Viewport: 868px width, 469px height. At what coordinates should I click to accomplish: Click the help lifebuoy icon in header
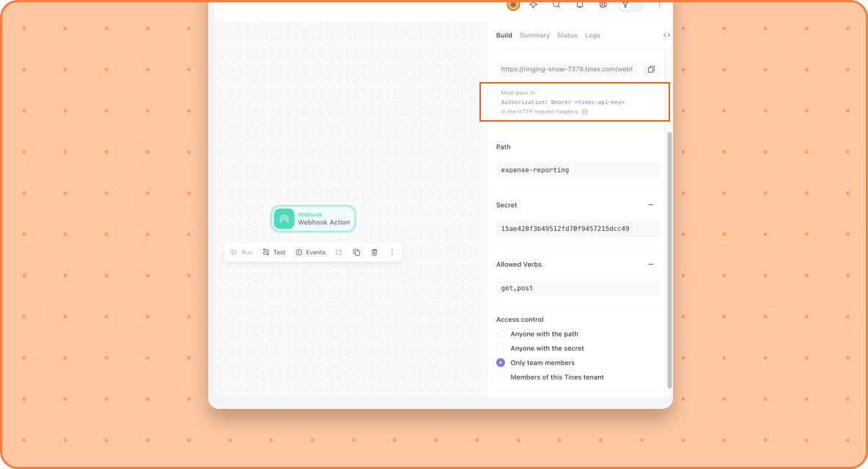pyautogui.click(x=603, y=5)
